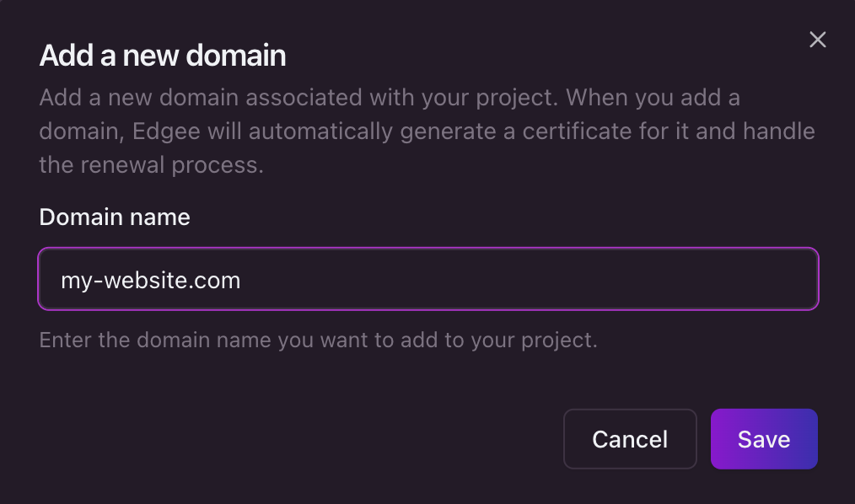Click the Add a new domain heading
The height and width of the screenshot is (504, 855).
click(x=162, y=55)
